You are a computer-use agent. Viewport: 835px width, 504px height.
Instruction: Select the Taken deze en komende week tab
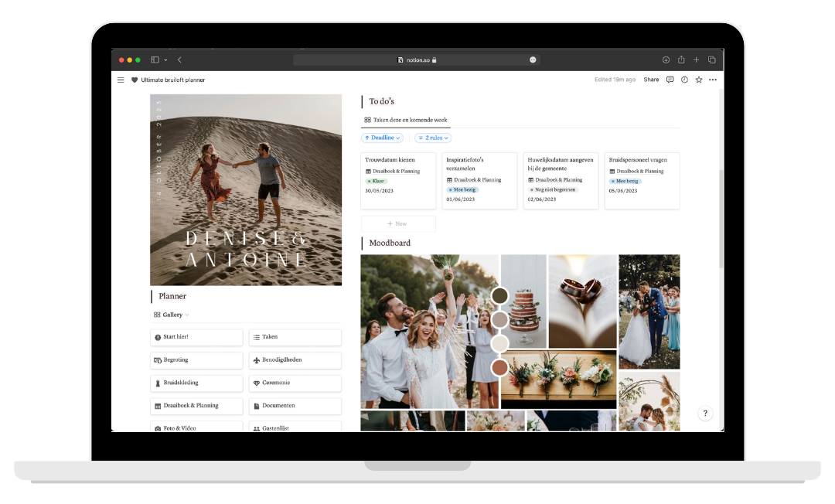tap(405, 120)
